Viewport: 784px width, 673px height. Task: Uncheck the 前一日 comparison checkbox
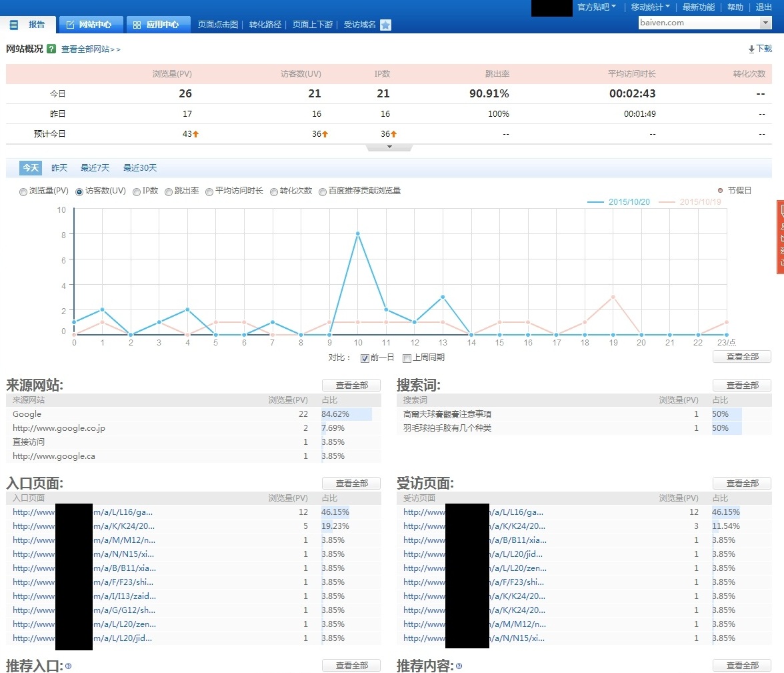(x=365, y=358)
